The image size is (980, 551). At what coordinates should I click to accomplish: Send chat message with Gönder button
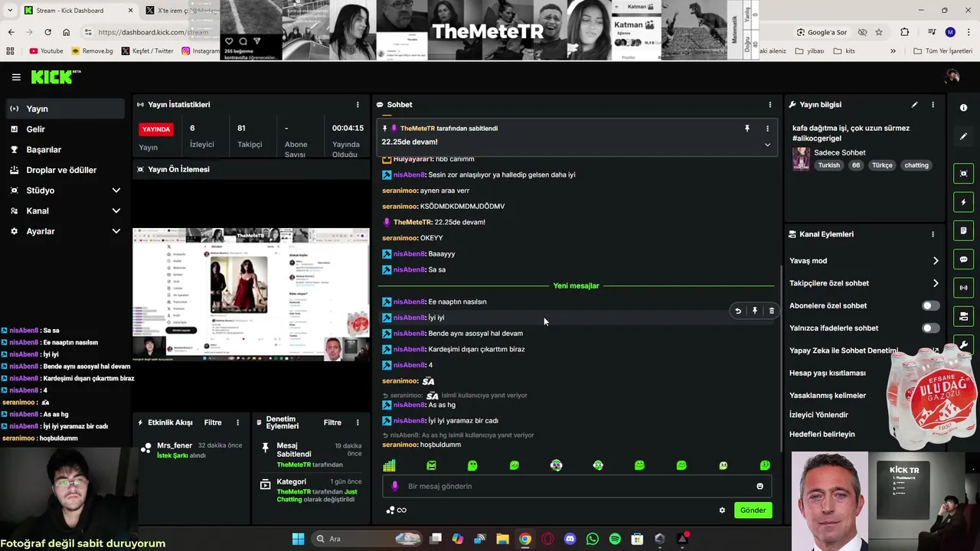pos(753,510)
